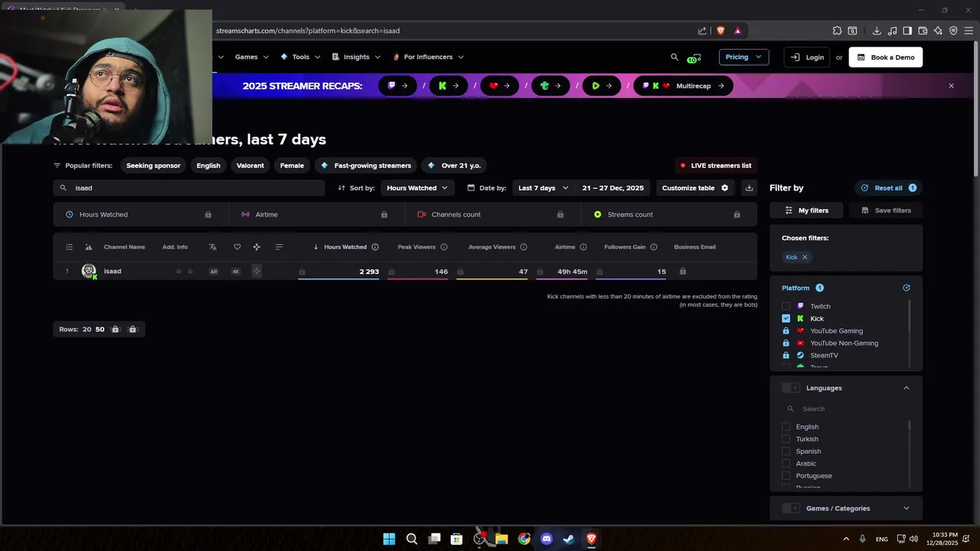The image size is (980, 551).
Task: Uncheck the Kick platform checkbox
Action: tap(786, 318)
